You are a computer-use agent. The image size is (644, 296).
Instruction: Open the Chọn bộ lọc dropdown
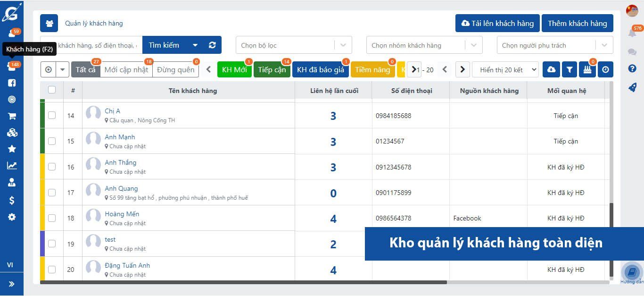(x=293, y=45)
